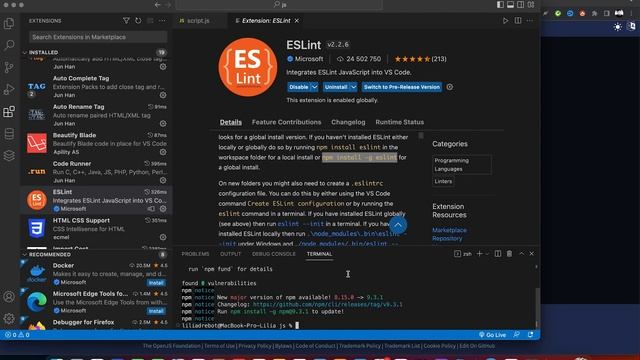Open the Runtime Status tab
Viewport: 640px width, 360px height.
point(400,122)
